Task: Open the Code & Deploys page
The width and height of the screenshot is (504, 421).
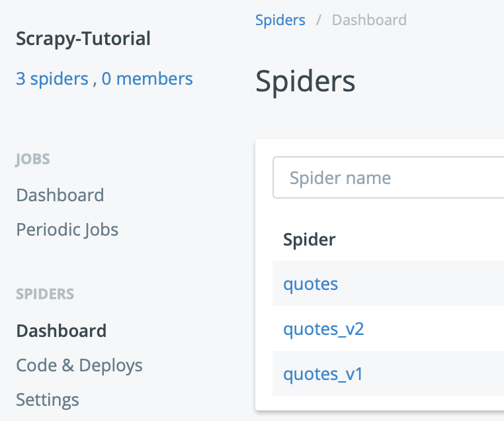Action: point(79,365)
